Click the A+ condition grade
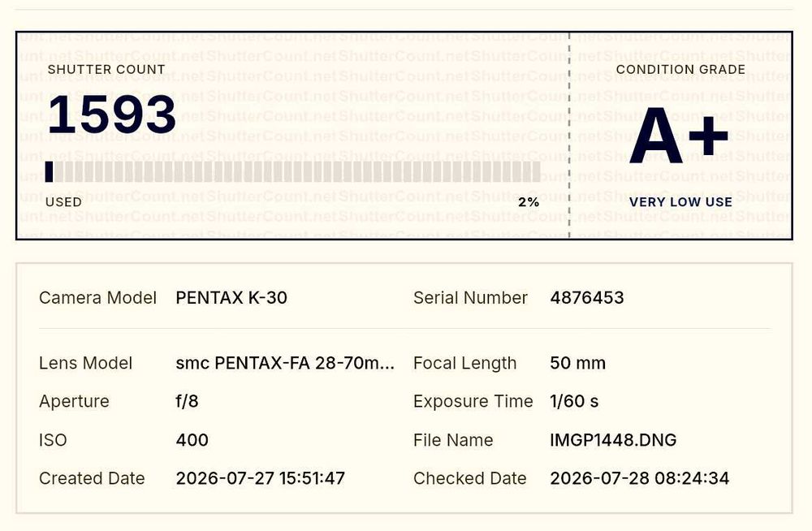This screenshot has height=531, width=812. [679, 136]
